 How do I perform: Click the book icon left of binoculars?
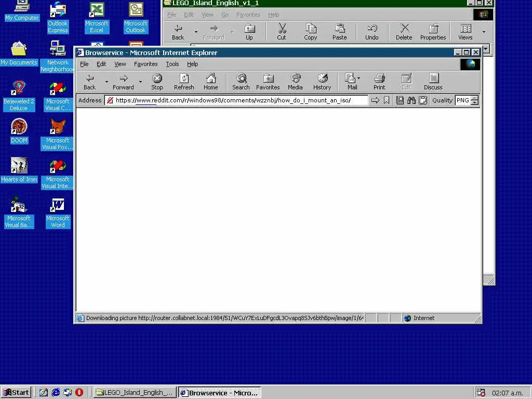(400, 100)
